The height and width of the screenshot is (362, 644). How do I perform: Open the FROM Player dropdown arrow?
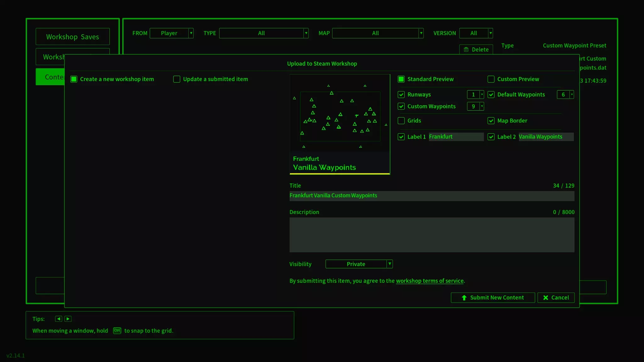191,33
